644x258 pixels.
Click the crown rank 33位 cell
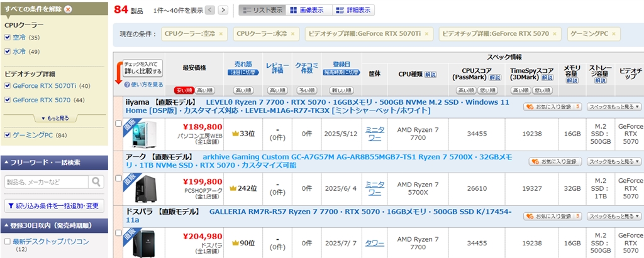243,133
